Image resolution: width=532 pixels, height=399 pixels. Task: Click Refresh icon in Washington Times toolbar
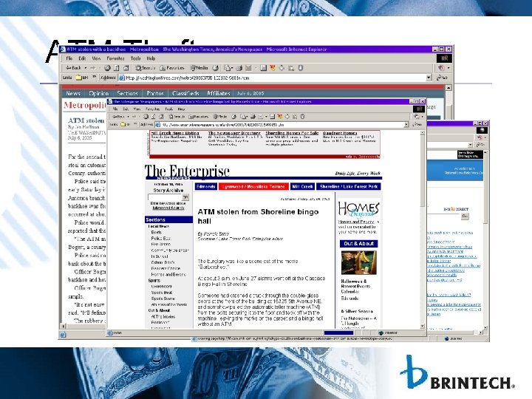coord(117,68)
